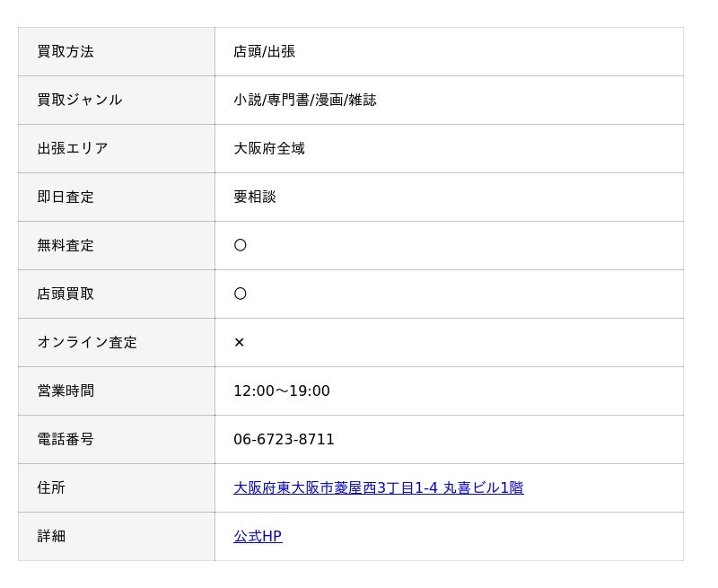Click the オンライン査定 cross mark
This screenshot has height=588, width=718.
click(239, 342)
